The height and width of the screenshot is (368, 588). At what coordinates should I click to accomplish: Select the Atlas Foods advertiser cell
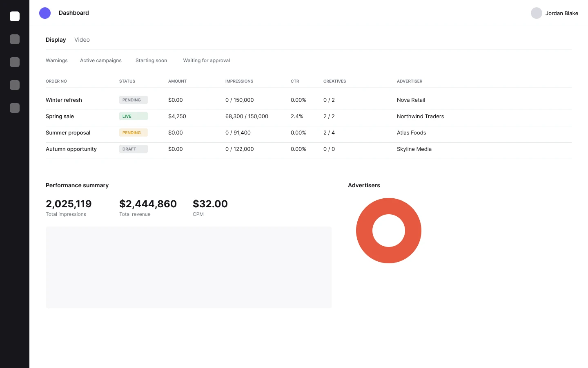[x=412, y=132]
